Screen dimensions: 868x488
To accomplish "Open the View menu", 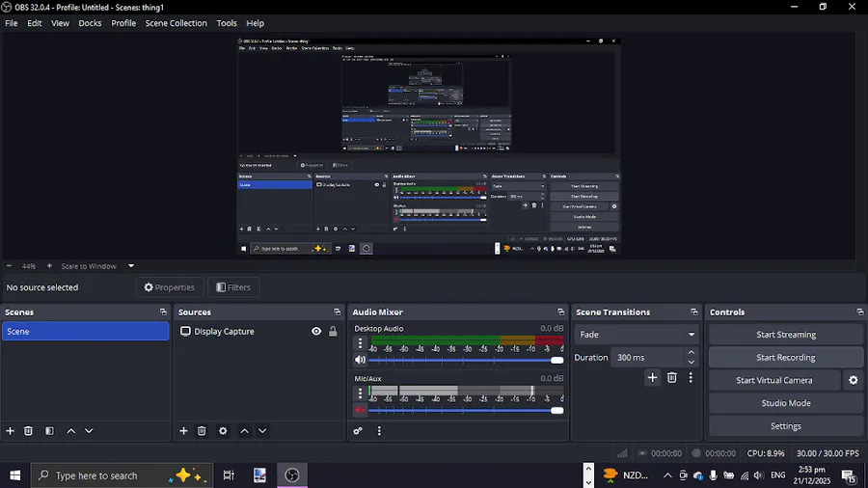I will [x=61, y=23].
